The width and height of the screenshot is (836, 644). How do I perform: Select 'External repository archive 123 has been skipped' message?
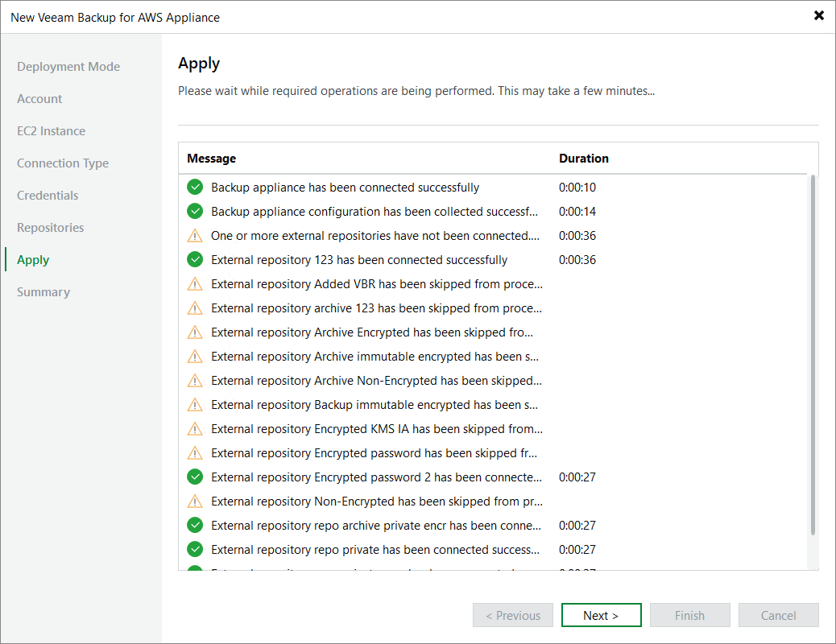[x=376, y=308]
